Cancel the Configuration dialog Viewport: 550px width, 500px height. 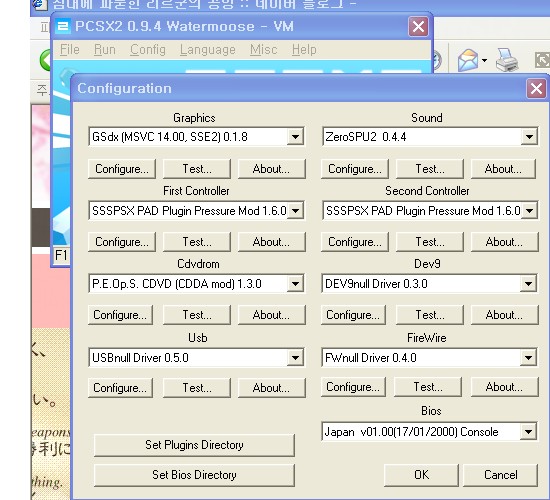click(x=501, y=475)
